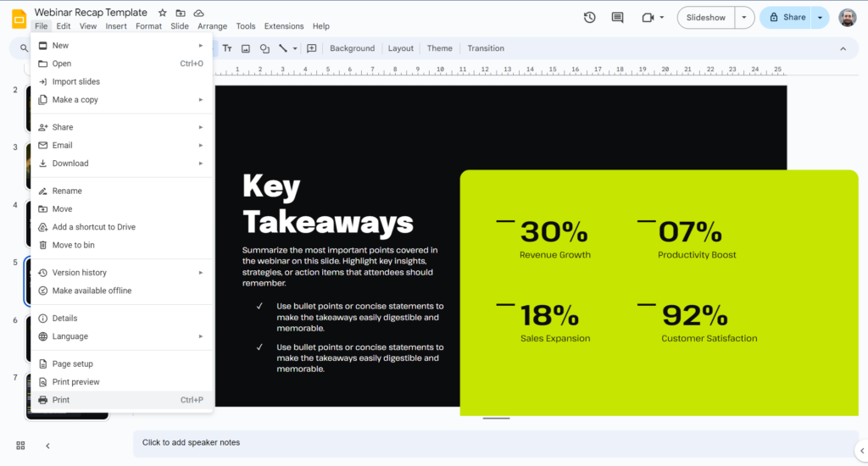Click the move to folder icon beside title
Screen dimensions: 868x466
click(181, 13)
